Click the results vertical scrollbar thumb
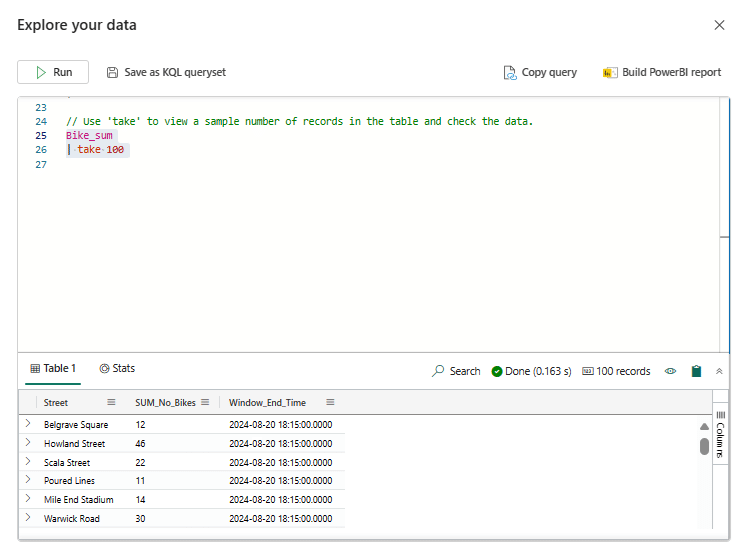Viewport: 733px width, 545px height. coord(704,446)
